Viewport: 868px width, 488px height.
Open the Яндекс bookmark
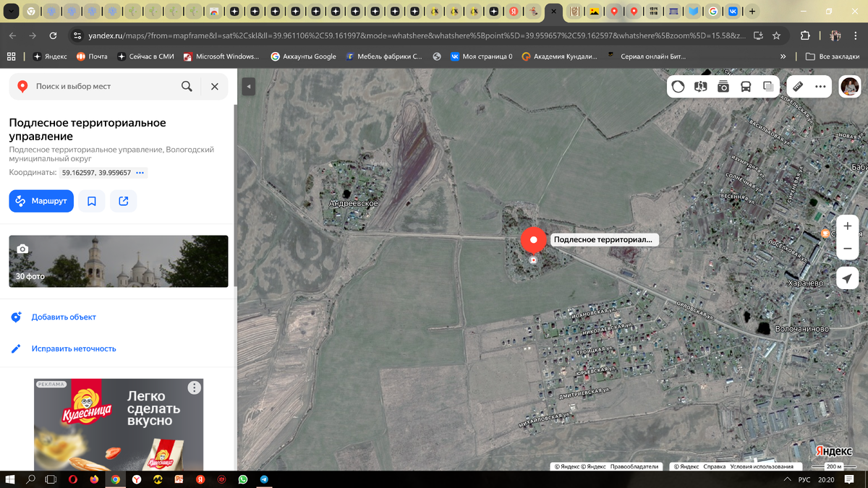[x=51, y=56]
